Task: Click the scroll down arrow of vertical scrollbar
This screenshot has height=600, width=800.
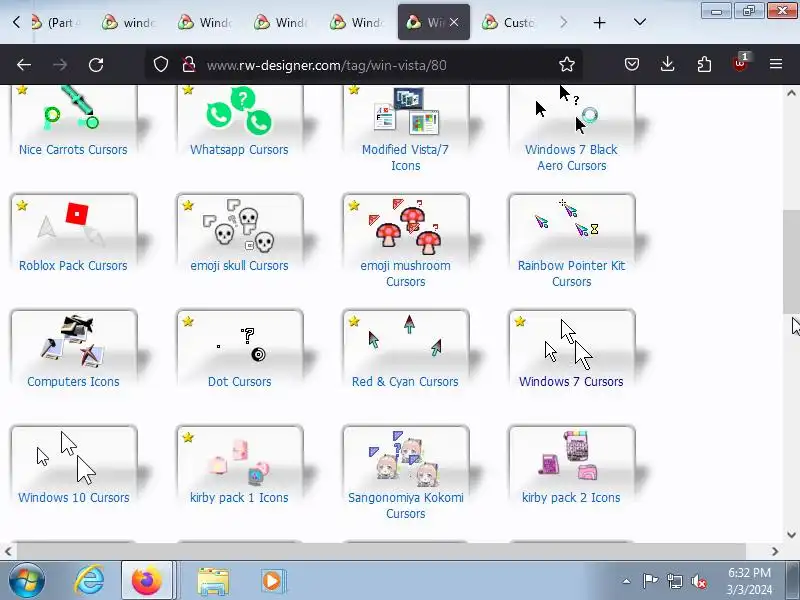Action: (x=791, y=535)
